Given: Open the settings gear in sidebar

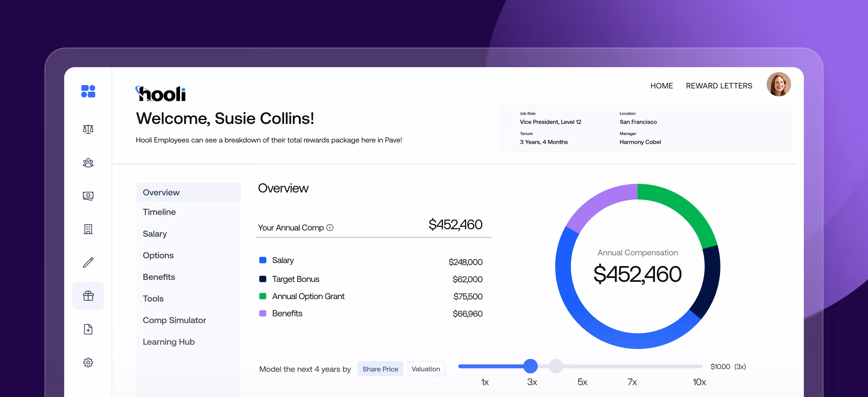Looking at the screenshot, I should coord(88,363).
